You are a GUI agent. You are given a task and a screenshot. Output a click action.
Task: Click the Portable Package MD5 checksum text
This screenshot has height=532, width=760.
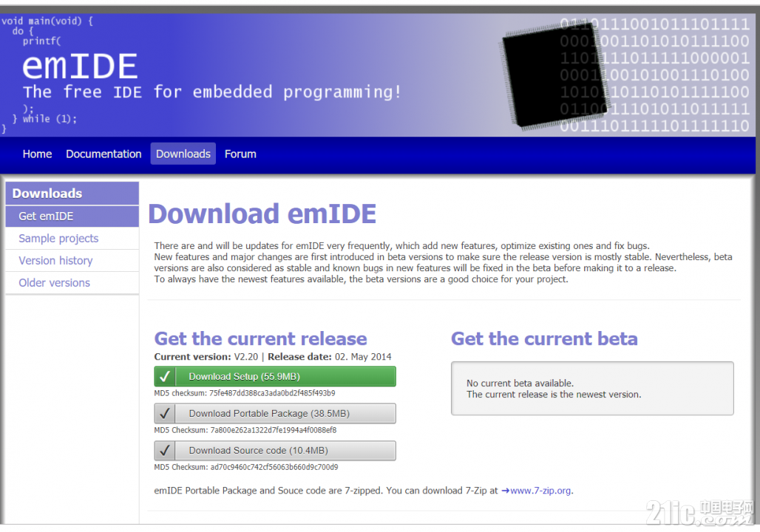click(x=245, y=430)
